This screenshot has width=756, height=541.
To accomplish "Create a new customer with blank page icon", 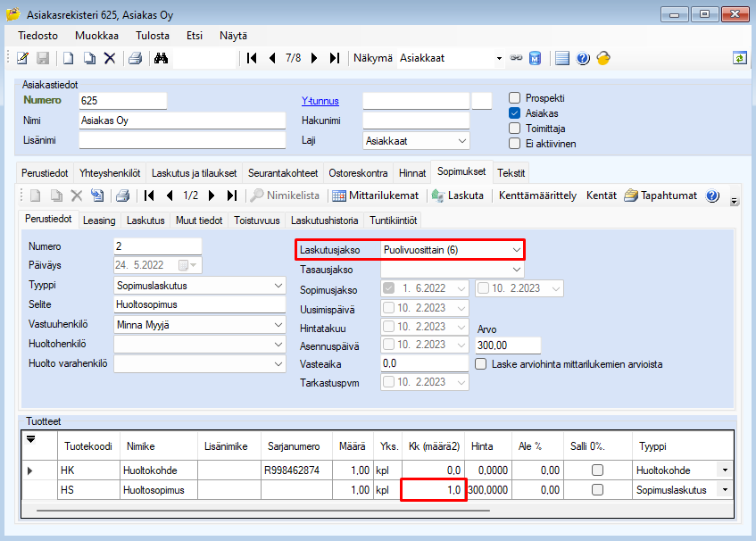I will (68, 58).
